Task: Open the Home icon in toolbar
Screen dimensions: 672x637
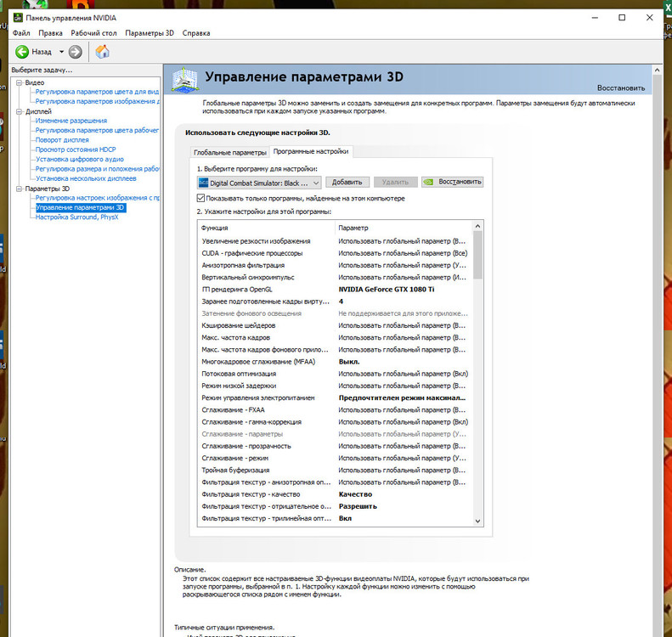Action: pos(103,52)
